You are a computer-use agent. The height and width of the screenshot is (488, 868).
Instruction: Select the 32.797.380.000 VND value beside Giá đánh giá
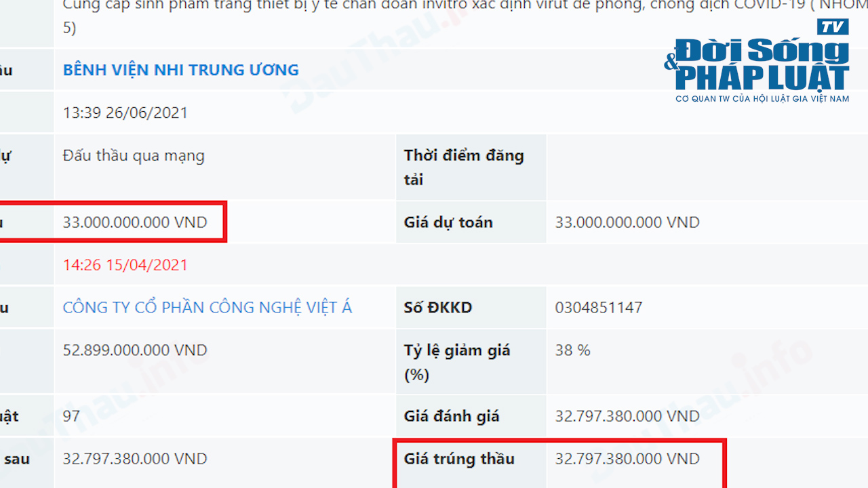(x=627, y=415)
